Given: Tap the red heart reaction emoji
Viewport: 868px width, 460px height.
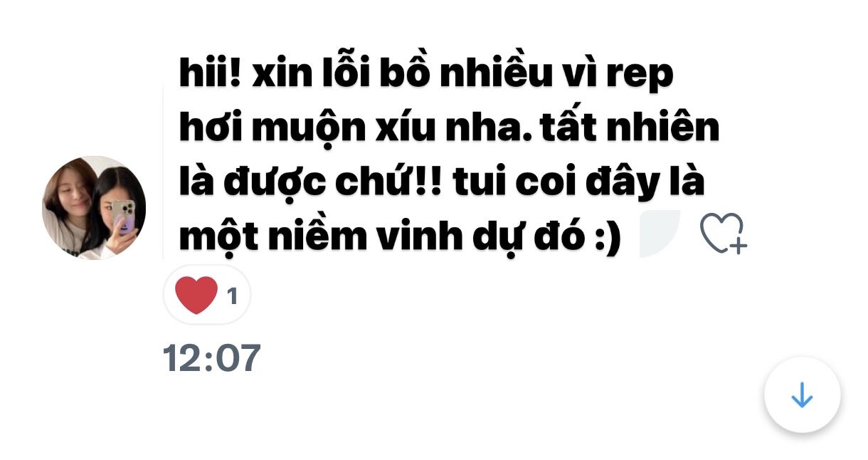Looking at the screenshot, I should tap(196, 296).
